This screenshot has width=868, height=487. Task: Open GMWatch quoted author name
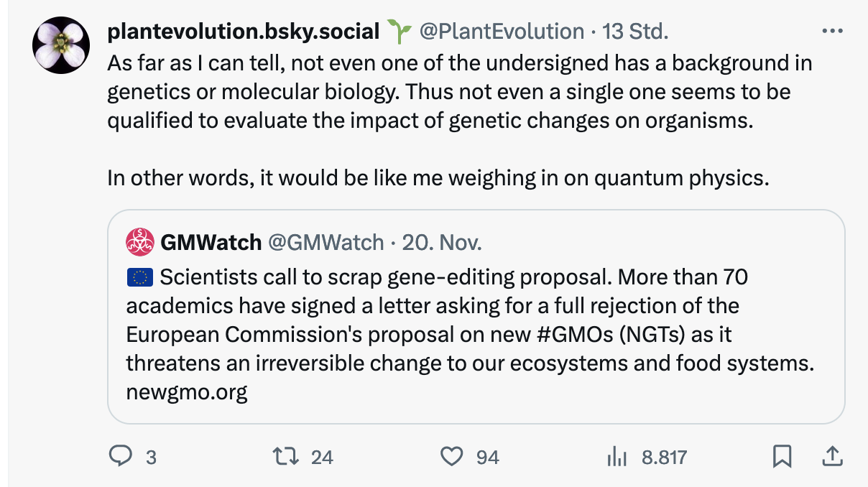[x=211, y=243]
